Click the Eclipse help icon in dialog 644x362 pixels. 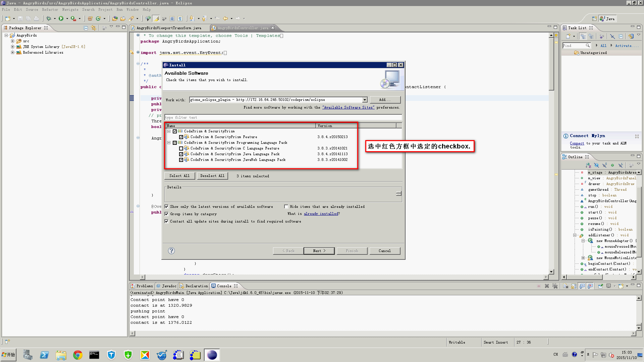click(171, 251)
